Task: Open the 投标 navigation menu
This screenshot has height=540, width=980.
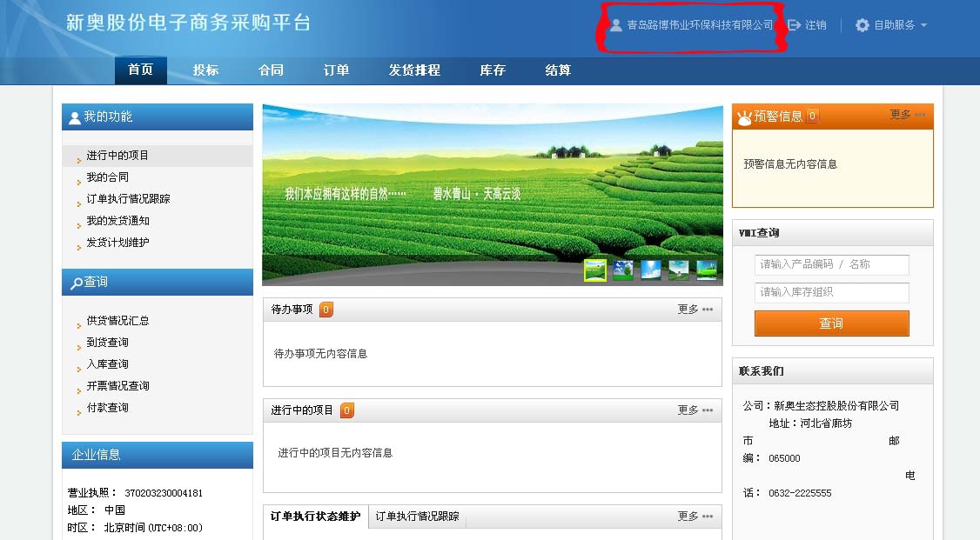Action: (x=205, y=70)
